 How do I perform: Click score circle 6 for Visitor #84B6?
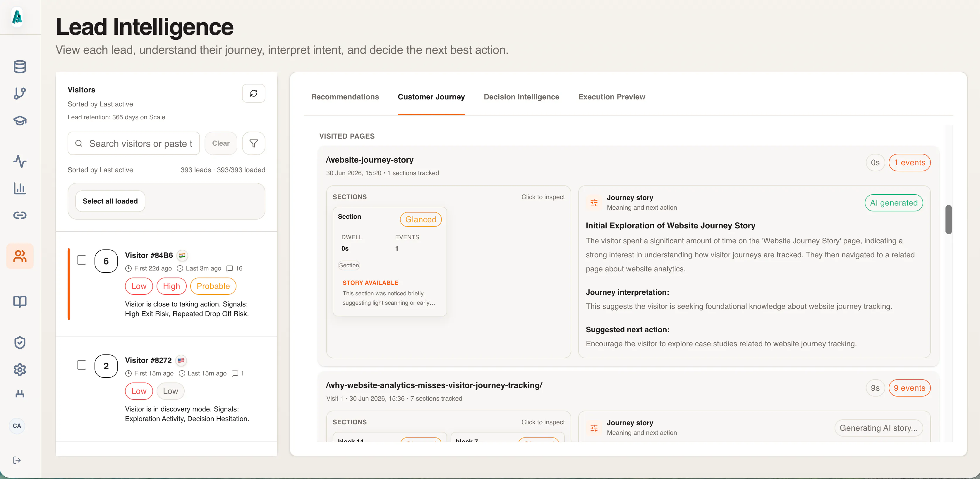tap(106, 261)
